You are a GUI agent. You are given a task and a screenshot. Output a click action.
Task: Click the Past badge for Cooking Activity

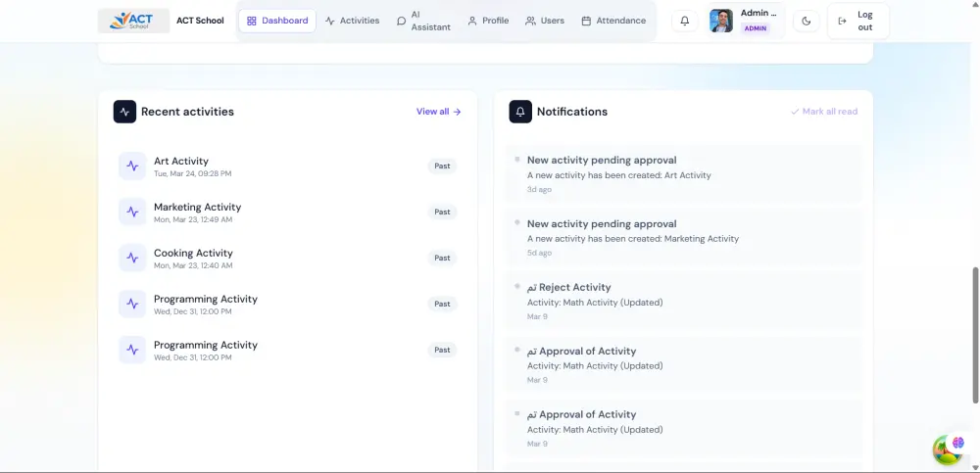(443, 258)
